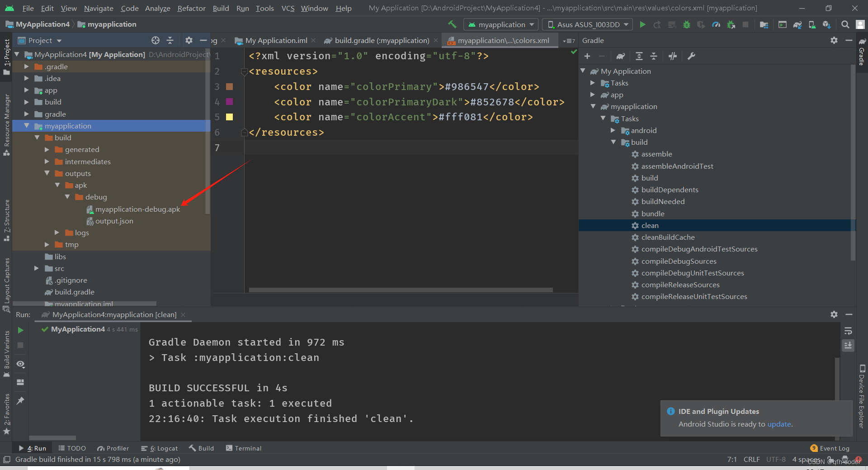Collapse build tasks group in Gradle panel
This screenshot has width=868, height=470.
point(613,142)
